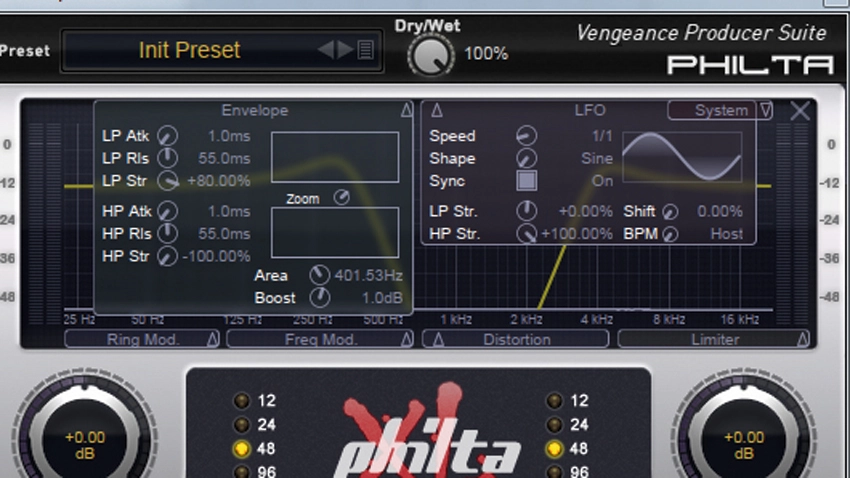Click the LP Atk knob
The image size is (850, 478).
pyautogui.click(x=168, y=135)
